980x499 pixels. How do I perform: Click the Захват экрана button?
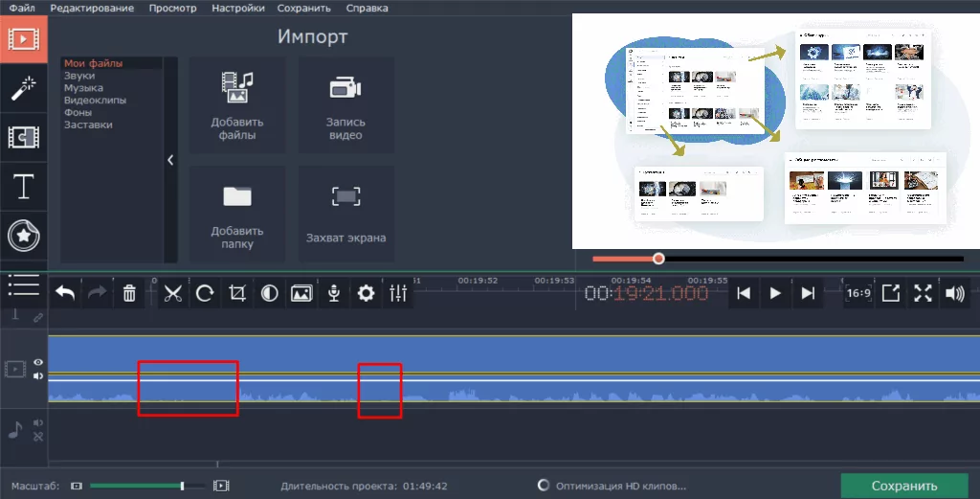point(345,215)
